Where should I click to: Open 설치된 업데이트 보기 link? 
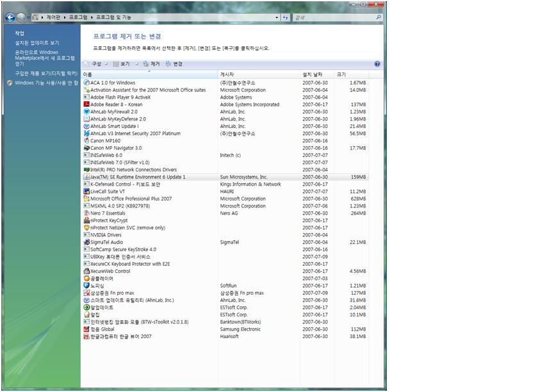[x=37, y=43]
